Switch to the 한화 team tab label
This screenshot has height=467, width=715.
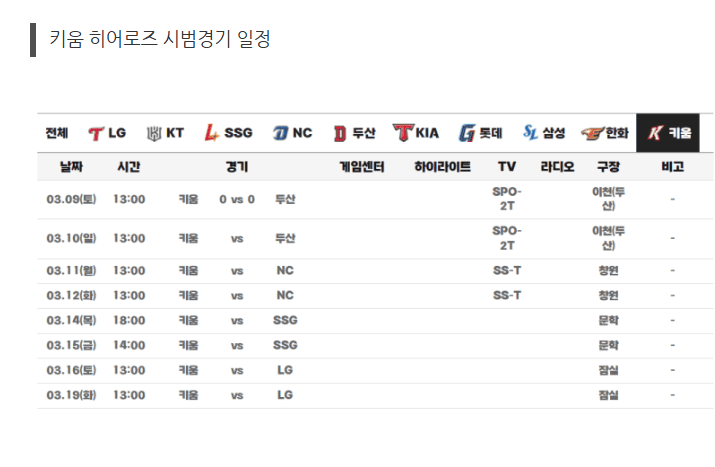pyautogui.click(x=617, y=133)
